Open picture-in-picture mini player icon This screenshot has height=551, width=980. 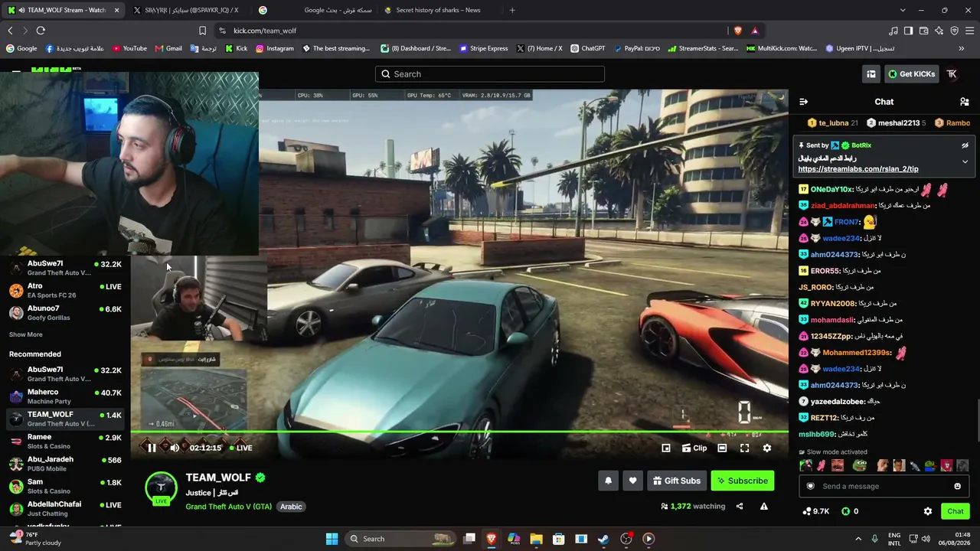pyautogui.click(x=666, y=448)
